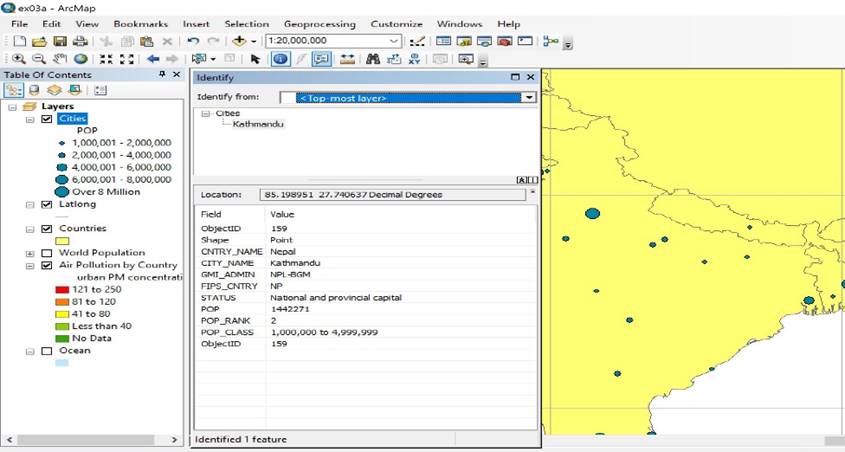This screenshot has width=845, height=452.
Task: Click the red 121 to 250 swatch
Action: [x=62, y=289]
